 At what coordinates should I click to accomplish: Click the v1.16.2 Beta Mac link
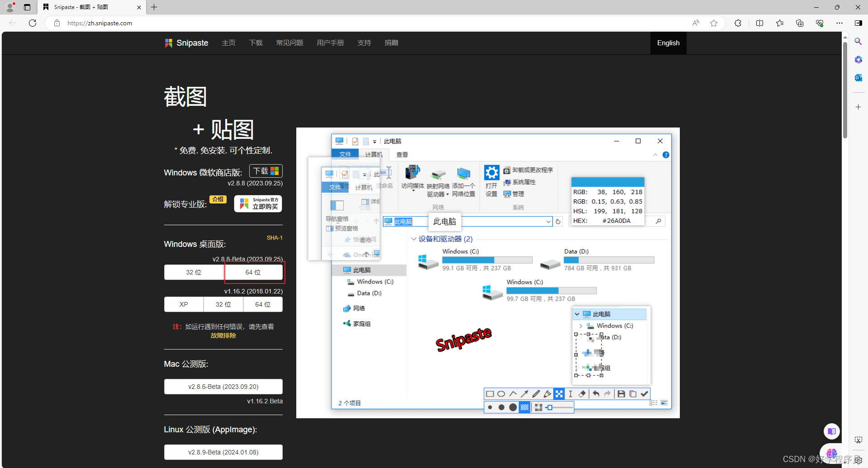[265, 401]
